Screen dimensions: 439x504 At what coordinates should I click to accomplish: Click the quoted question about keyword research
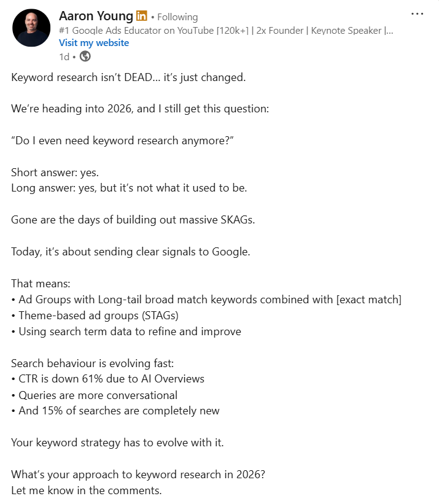pos(123,141)
